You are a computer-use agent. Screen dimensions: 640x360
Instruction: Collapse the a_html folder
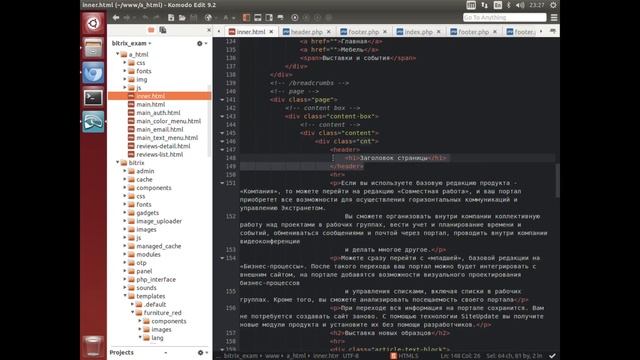pos(118,54)
